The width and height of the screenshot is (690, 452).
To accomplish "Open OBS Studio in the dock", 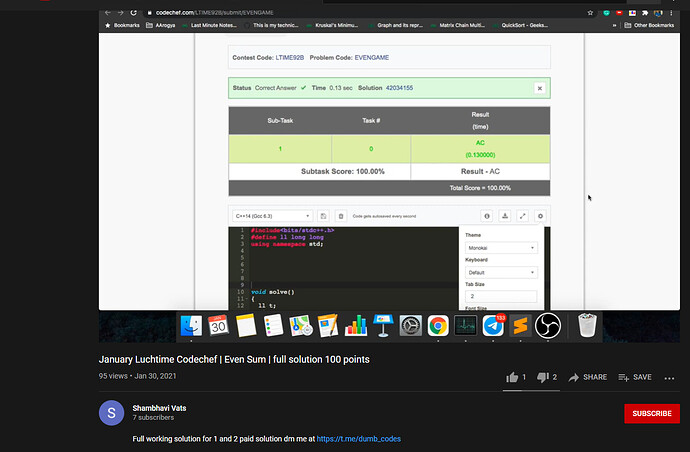I will [x=548, y=326].
